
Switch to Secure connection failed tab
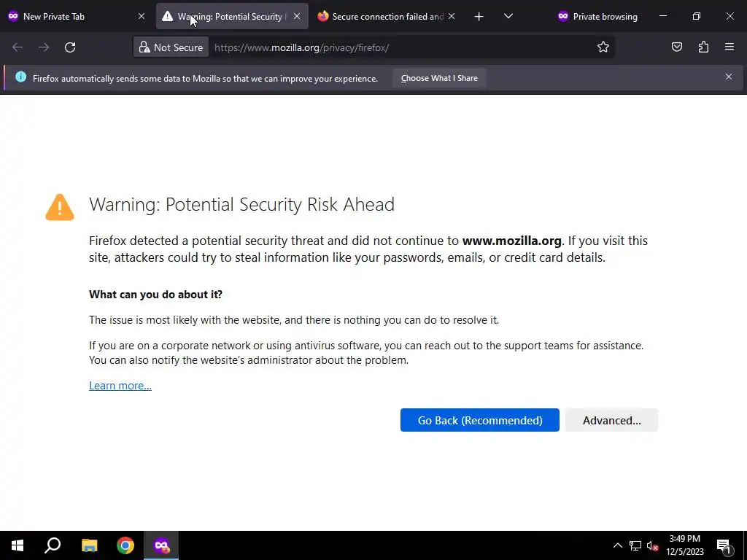(x=387, y=17)
